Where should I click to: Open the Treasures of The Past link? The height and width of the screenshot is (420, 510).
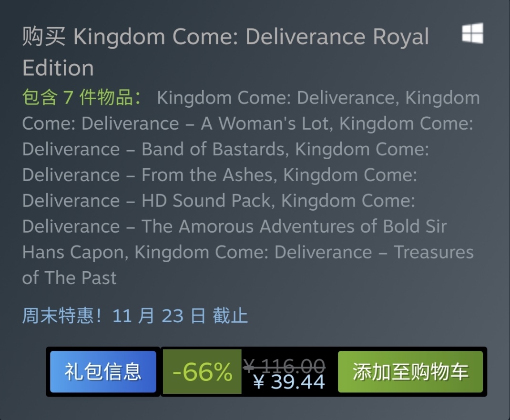pyautogui.click(x=433, y=252)
